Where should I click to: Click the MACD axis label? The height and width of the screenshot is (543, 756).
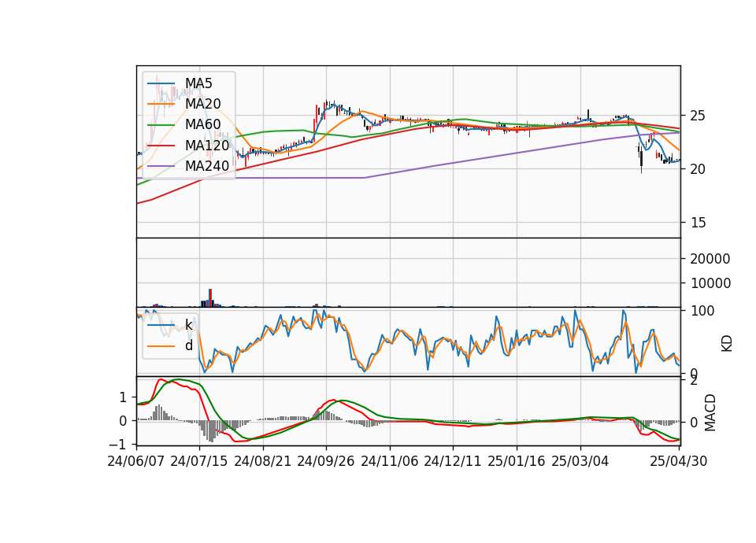pyautogui.click(x=710, y=412)
